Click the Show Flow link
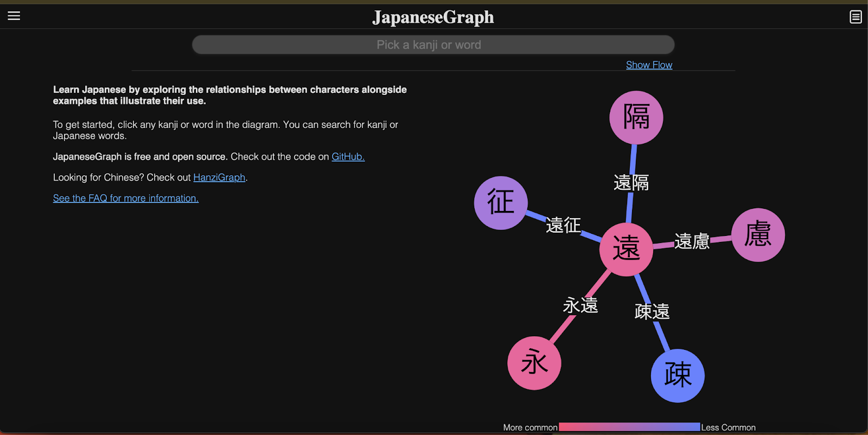868x435 pixels. [649, 65]
